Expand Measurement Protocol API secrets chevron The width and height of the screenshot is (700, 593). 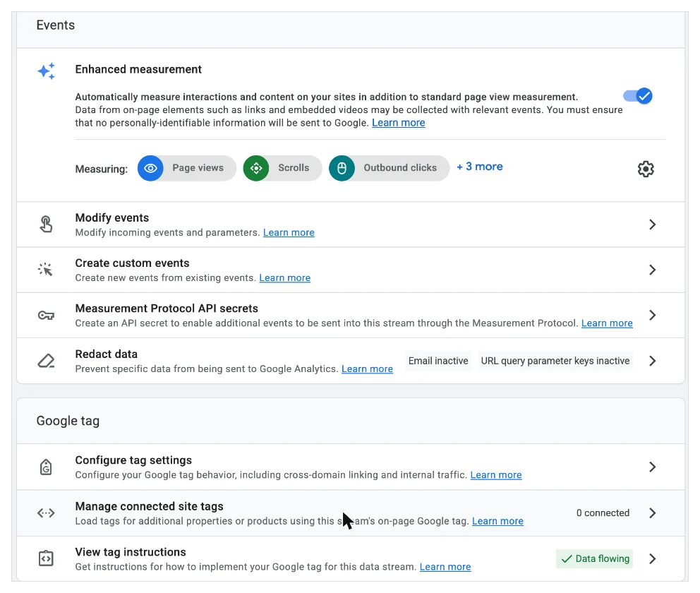point(652,316)
